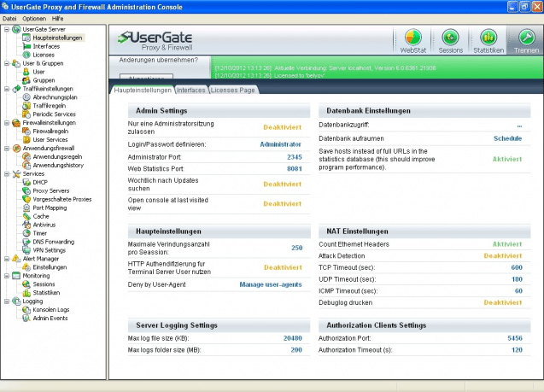Collapse the Anwendungsfirewall tree node
Viewport: 544px width, 392px height.
7,148
